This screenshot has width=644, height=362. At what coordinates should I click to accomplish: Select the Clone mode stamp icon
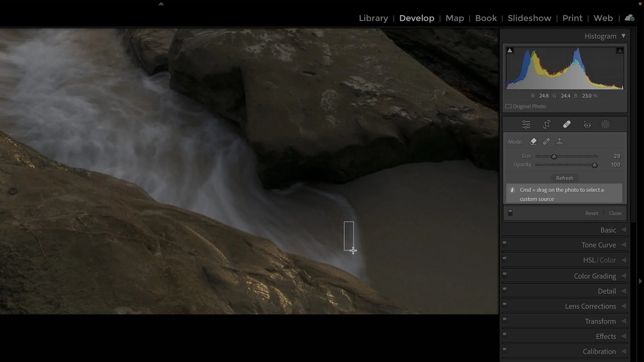point(560,141)
